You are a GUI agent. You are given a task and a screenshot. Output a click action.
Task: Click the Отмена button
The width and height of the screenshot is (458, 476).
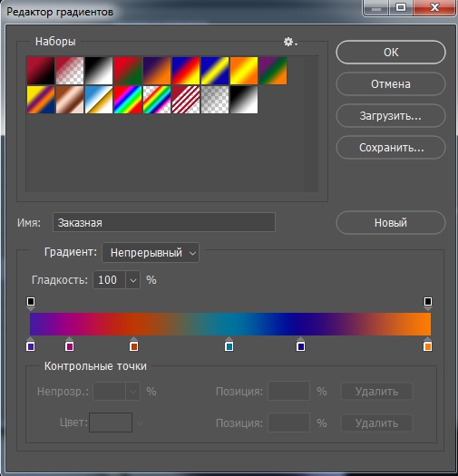point(391,84)
